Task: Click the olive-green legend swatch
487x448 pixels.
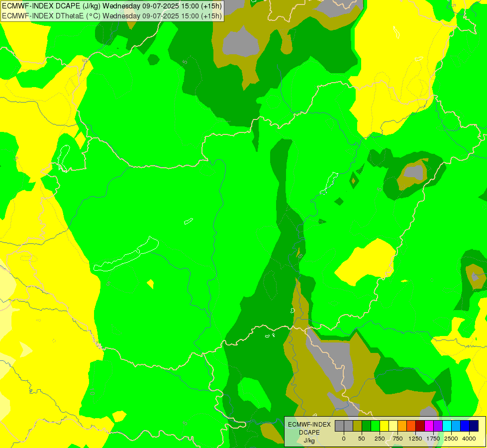Action: point(358,426)
